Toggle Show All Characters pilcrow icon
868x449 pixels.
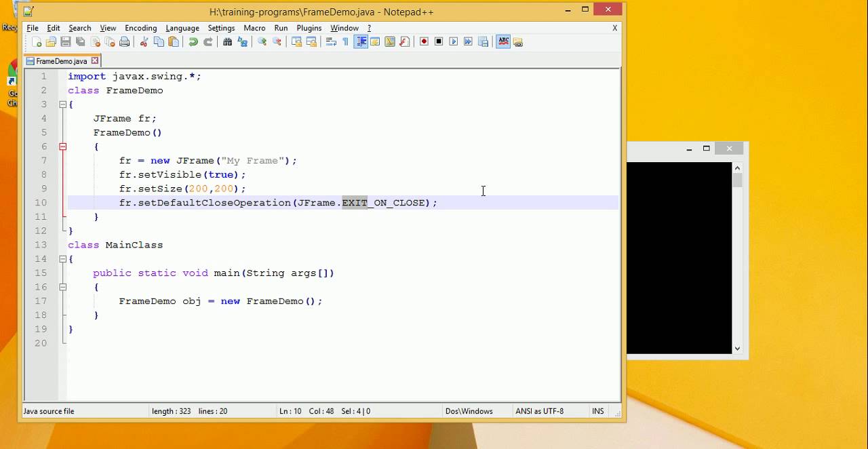345,42
